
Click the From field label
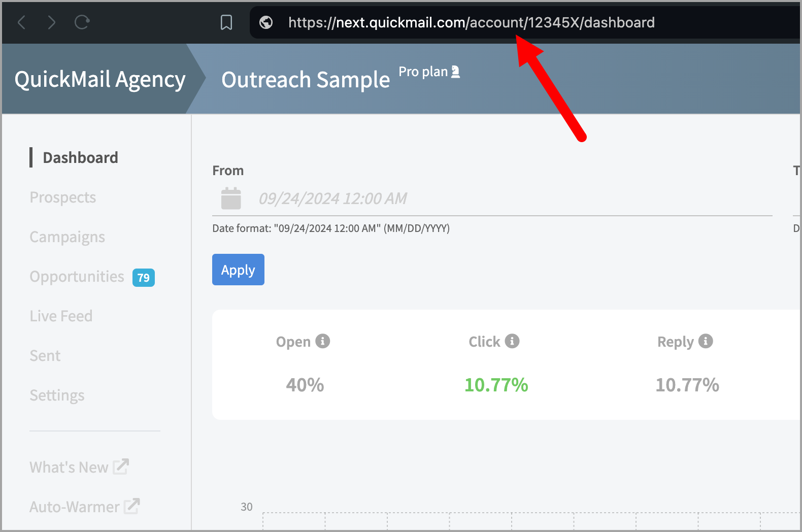[x=228, y=171]
